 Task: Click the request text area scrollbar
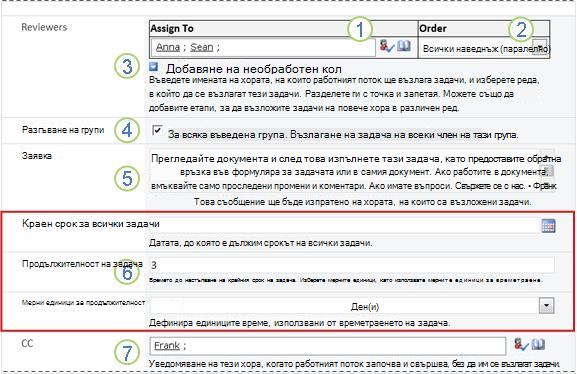[548, 171]
